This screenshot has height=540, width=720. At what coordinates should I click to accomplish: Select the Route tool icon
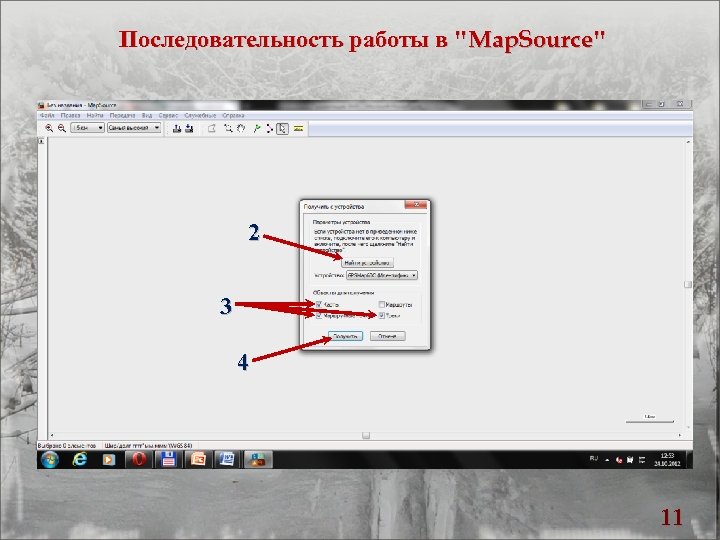click(270, 129)
